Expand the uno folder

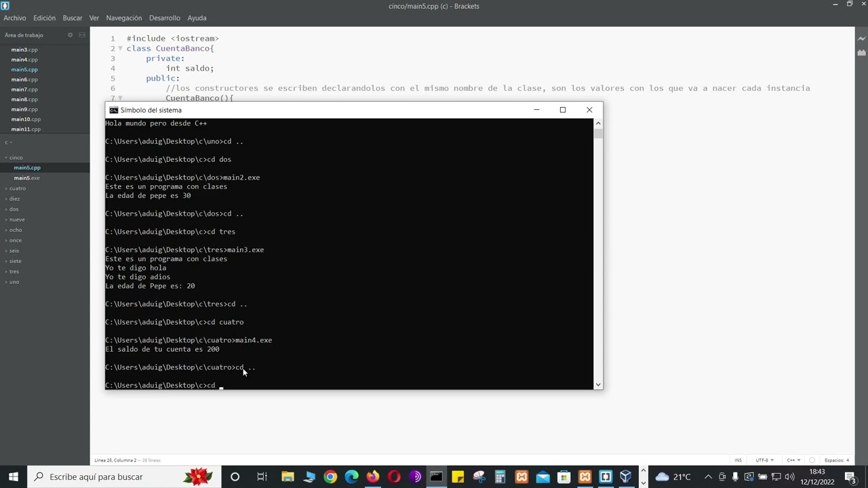pyautogui.click(x=14, y=282)
